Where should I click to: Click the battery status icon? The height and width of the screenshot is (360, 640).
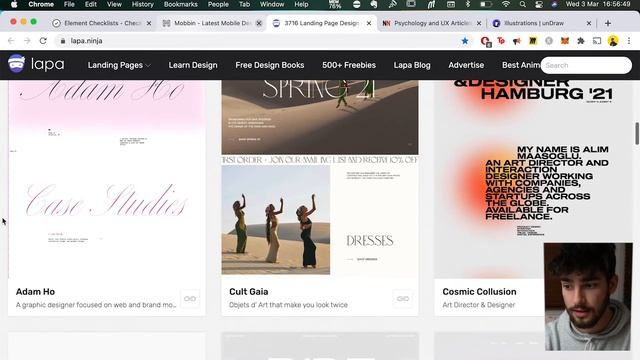[x=486, y=4]
